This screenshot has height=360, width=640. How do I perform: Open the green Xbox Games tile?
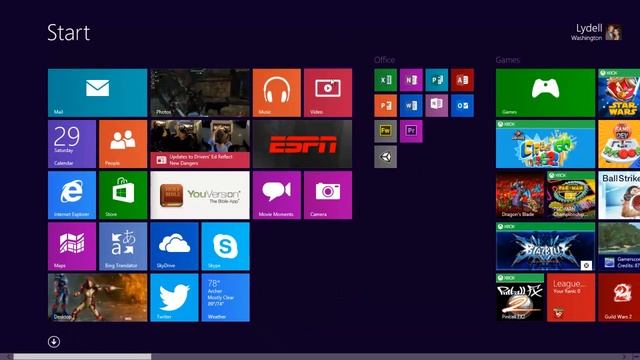[545, 93]
